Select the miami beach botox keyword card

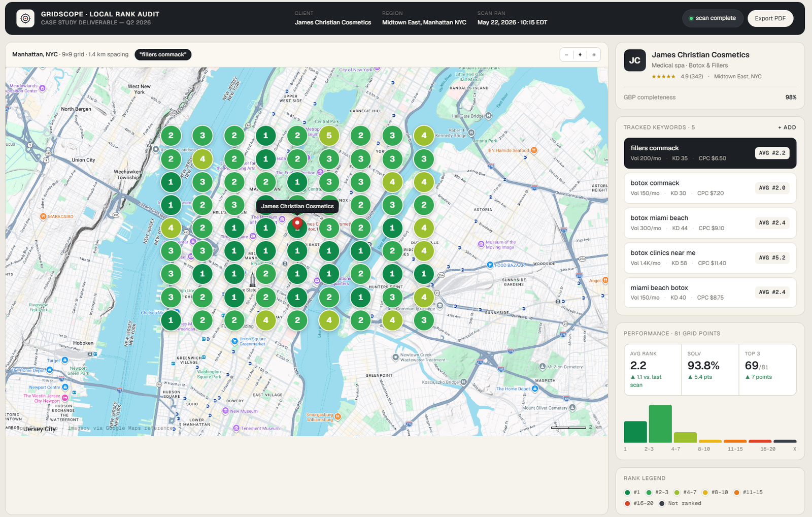pos(710,293)
